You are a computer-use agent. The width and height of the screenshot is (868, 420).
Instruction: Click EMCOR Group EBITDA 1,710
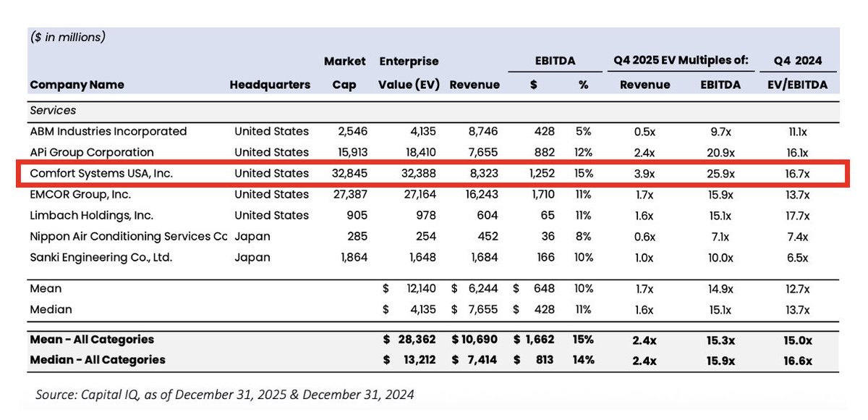(x=542, y=195)
